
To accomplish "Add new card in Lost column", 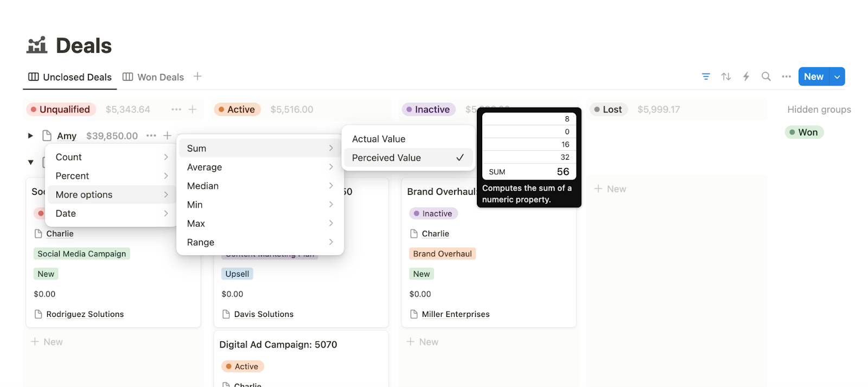I will coord(610,189).
